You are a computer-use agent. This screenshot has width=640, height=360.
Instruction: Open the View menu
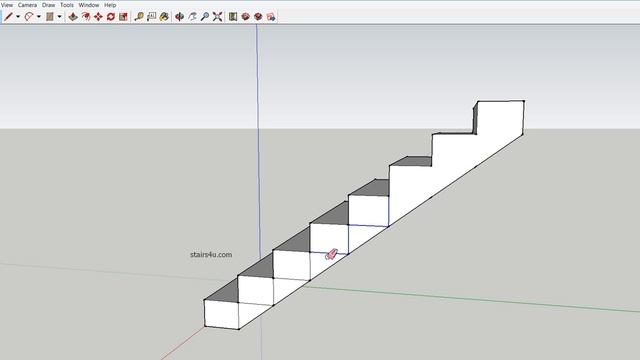coord(7,5)
